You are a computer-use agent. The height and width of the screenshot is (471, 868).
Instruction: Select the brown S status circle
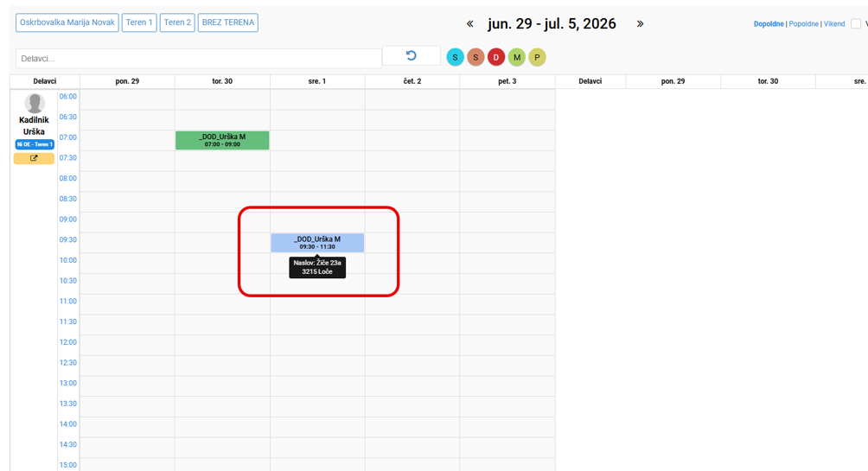click(x=475, y=57)
